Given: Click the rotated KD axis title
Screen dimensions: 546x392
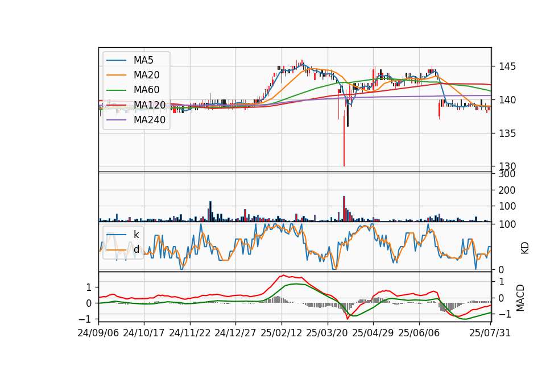Looking at the screenshot, I should click(524, 248).
